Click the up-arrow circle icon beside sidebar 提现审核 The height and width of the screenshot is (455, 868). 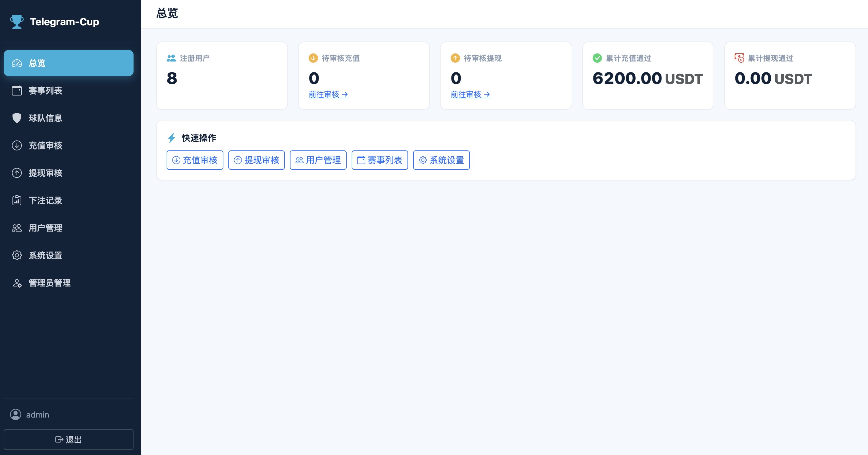(x=17, y=173)
